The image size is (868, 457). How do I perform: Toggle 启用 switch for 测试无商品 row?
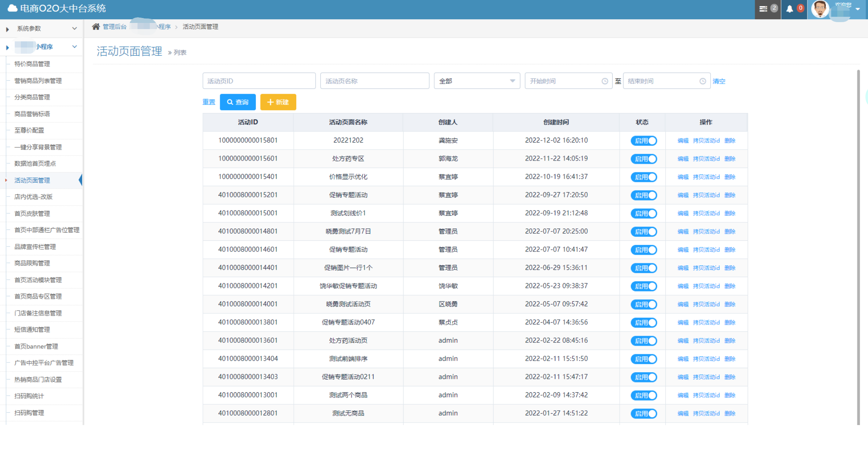644,414
